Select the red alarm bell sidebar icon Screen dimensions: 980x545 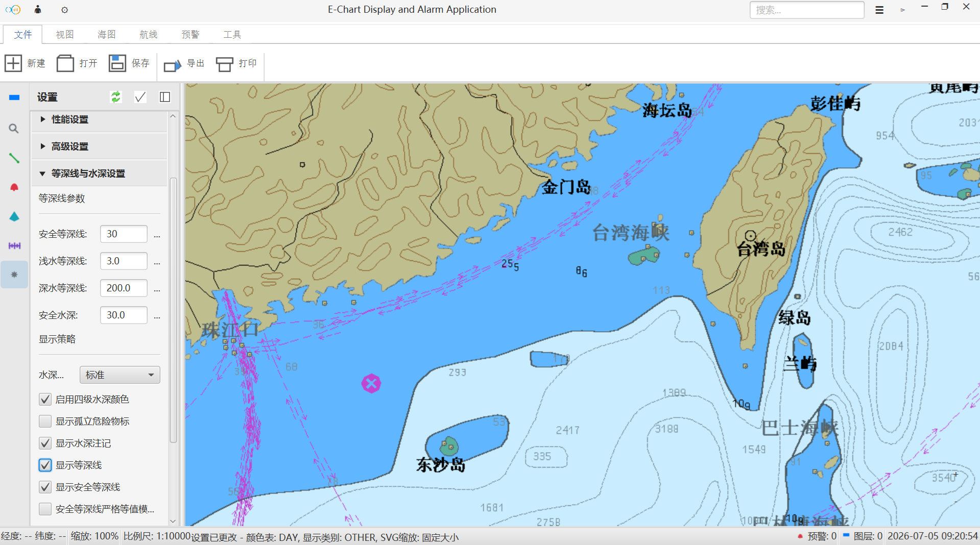(x=14, y=187)
